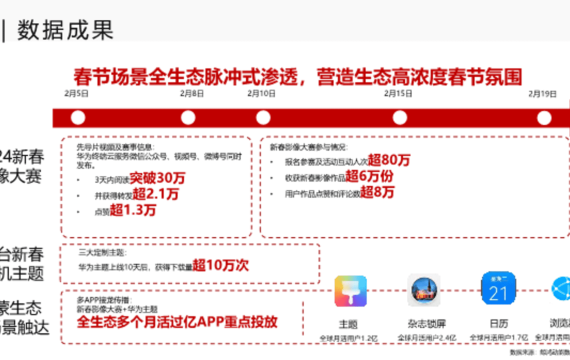Viewport: 570px width, 360px height.
Task: Click the red text 超2.1万
Action: (155, 194)
